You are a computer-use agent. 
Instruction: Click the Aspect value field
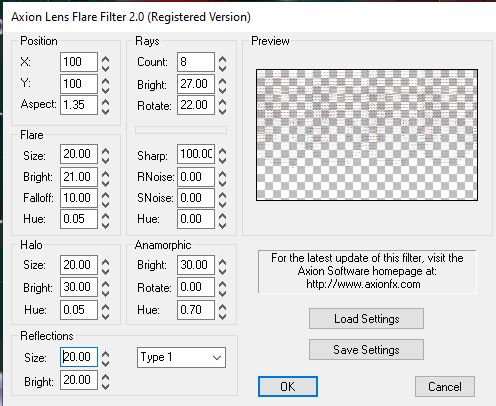pyautogui.click(x=79, y=105)
